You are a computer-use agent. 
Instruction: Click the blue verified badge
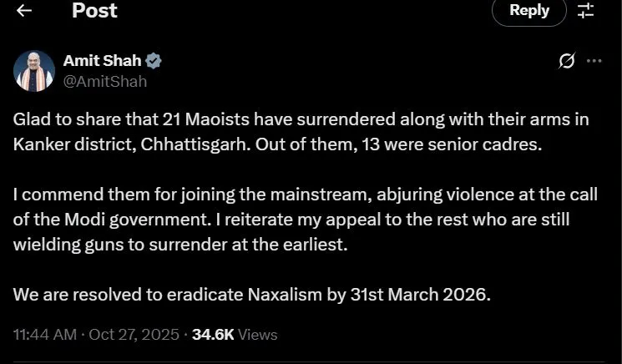tap(154, 61)
